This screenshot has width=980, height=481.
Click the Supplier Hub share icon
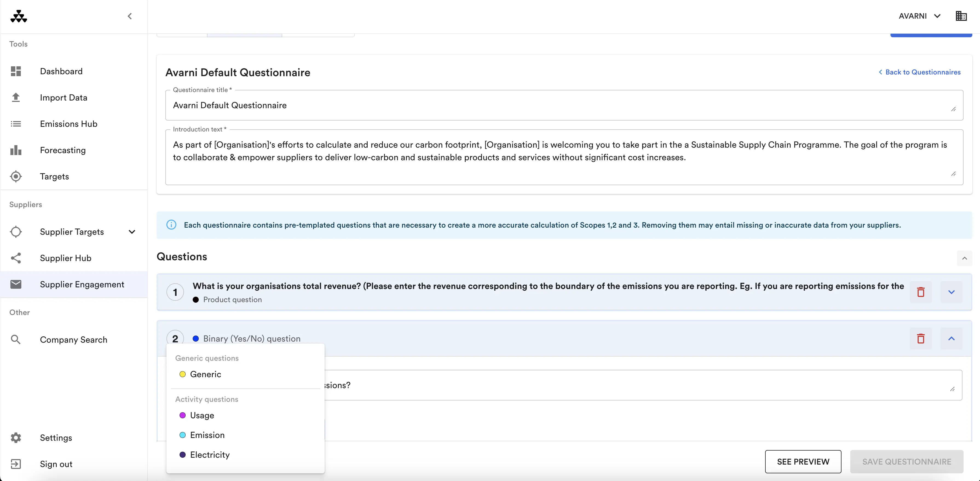pyautogui.click(x=16, y=258)
